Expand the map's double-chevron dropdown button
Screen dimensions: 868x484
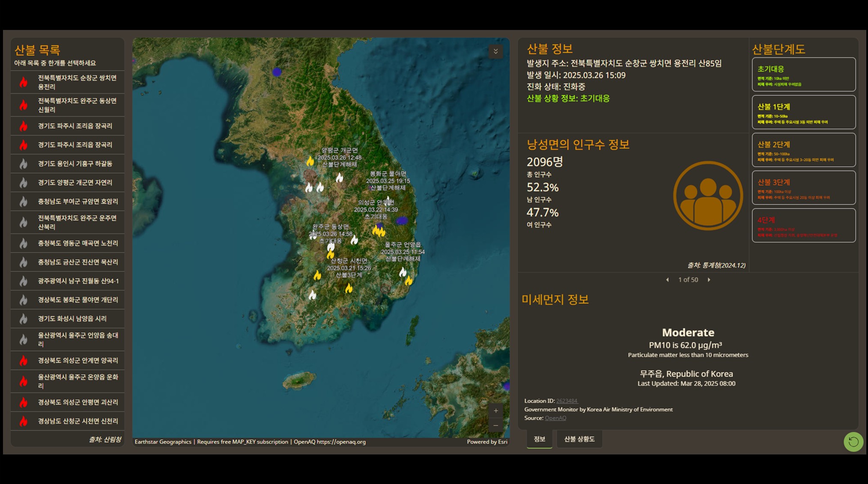495,51
